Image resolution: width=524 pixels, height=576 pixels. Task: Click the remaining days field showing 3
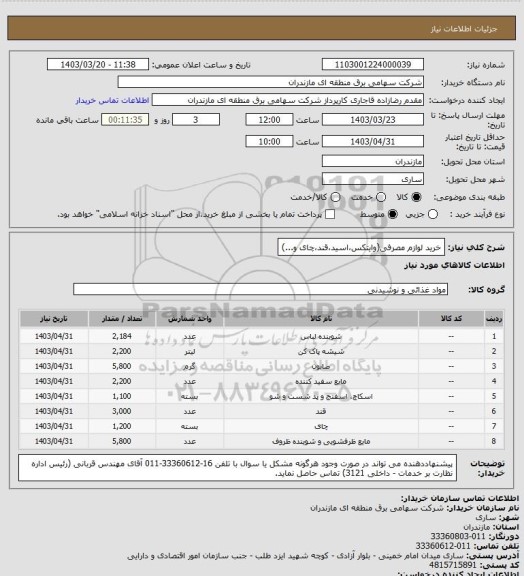point(196,120)
